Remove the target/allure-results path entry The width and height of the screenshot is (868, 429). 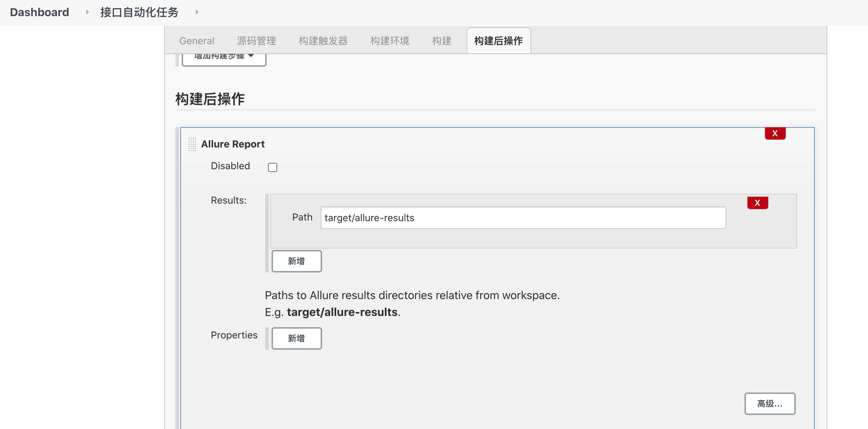(x=757, y=203)
